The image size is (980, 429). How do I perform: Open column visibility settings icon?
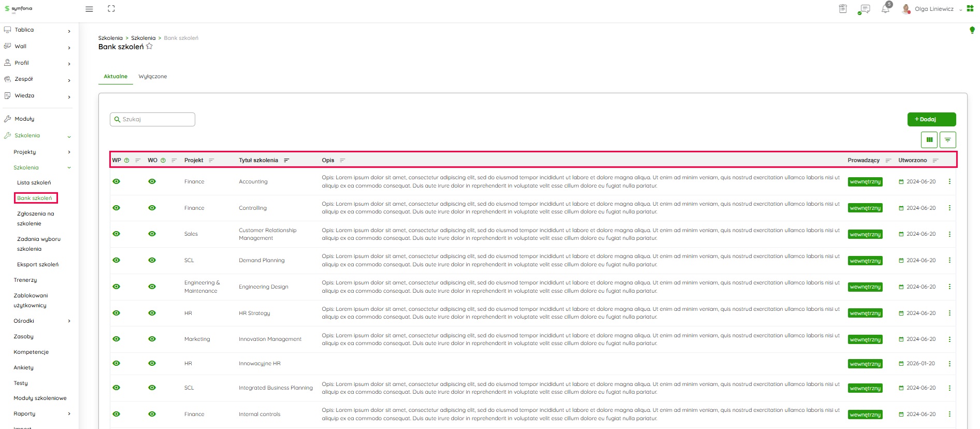click(x=929, y=140)
